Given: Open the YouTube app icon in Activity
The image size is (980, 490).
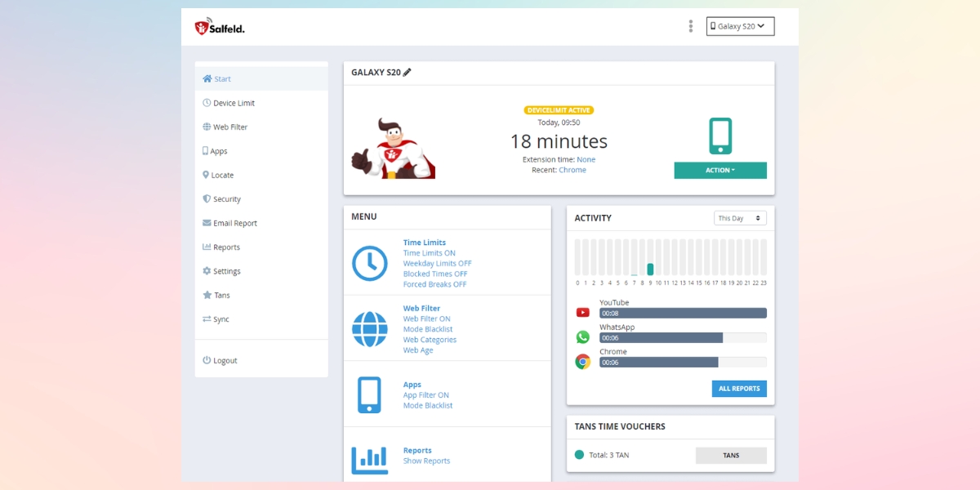Looking at the screenshot, I should pos(582,311).
